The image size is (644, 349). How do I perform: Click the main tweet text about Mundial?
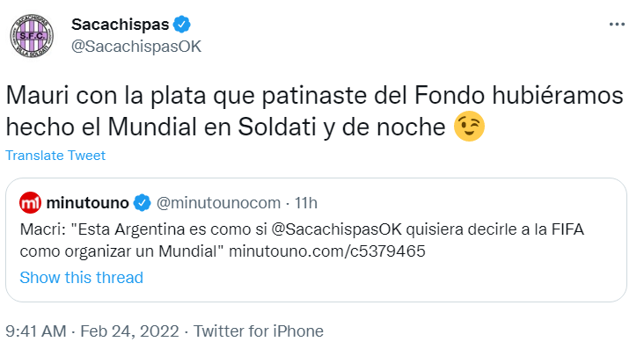(314, 112)
